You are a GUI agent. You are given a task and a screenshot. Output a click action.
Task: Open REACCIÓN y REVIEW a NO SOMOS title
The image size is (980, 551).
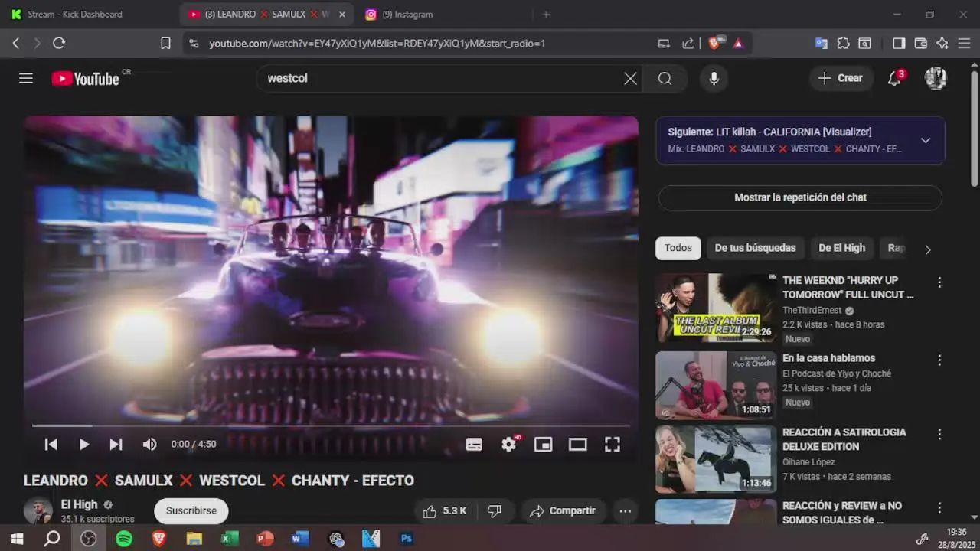[842, 513]
